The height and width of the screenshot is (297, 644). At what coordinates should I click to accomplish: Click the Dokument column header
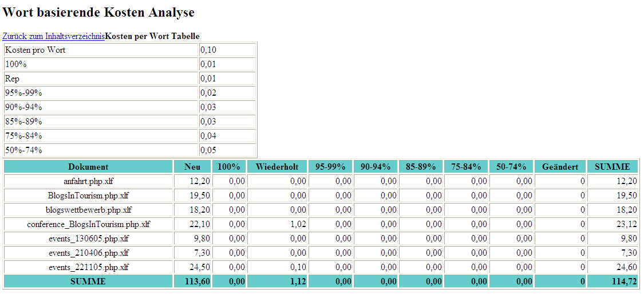click(88, 167)
